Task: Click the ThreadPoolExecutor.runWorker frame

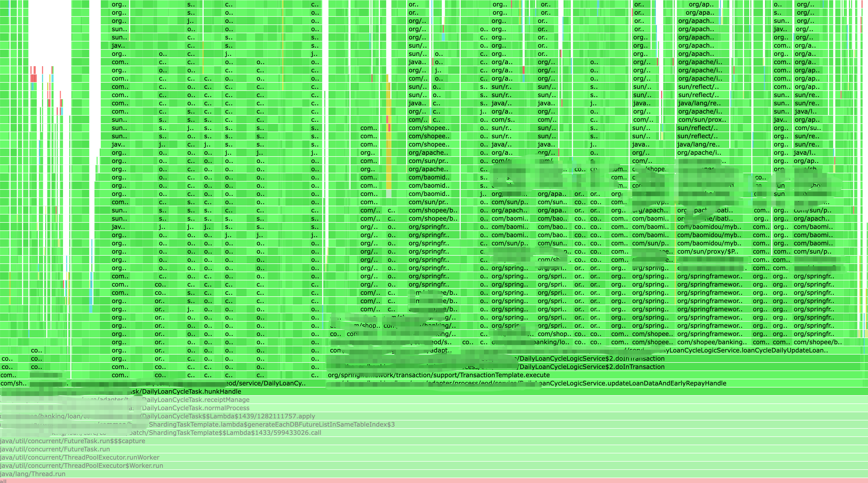Action: coord(80,457)
